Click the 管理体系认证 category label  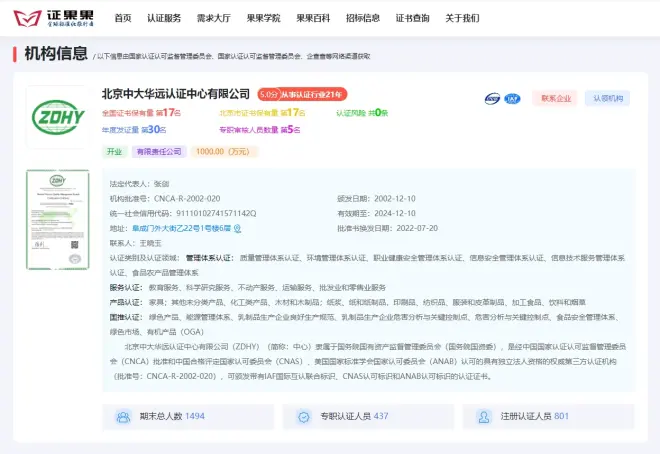click(210, 258)
